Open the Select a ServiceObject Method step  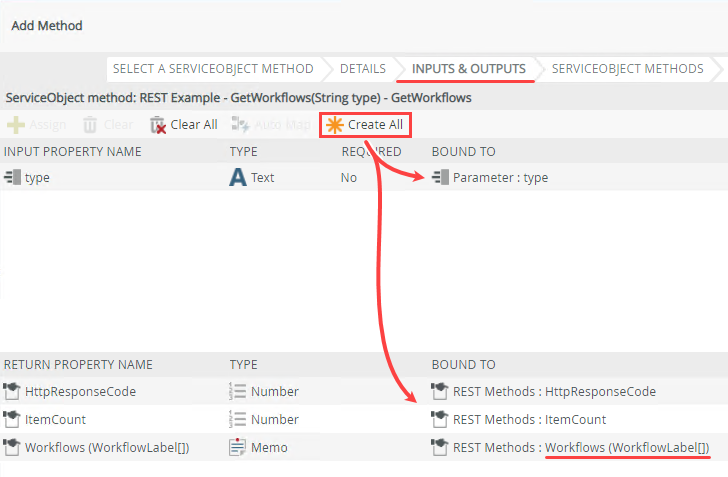213,69
